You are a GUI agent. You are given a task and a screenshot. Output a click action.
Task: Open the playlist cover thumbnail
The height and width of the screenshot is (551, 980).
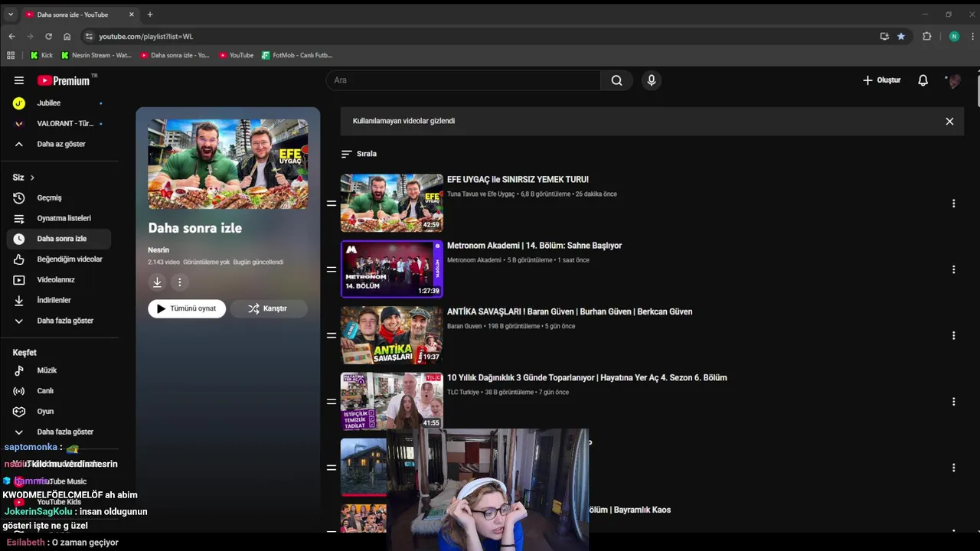pos(228,164)
